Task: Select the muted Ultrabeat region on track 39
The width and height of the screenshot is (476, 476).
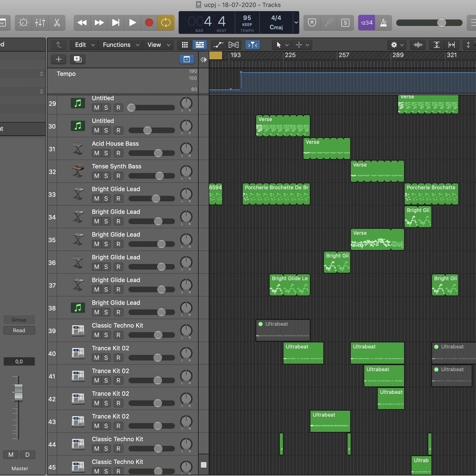Action: tap(283, 330)
